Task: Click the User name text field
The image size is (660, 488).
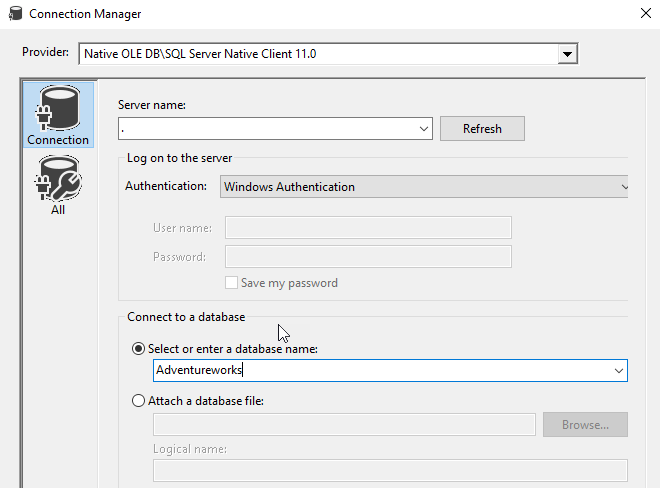Action: click(x=368, y=228)
